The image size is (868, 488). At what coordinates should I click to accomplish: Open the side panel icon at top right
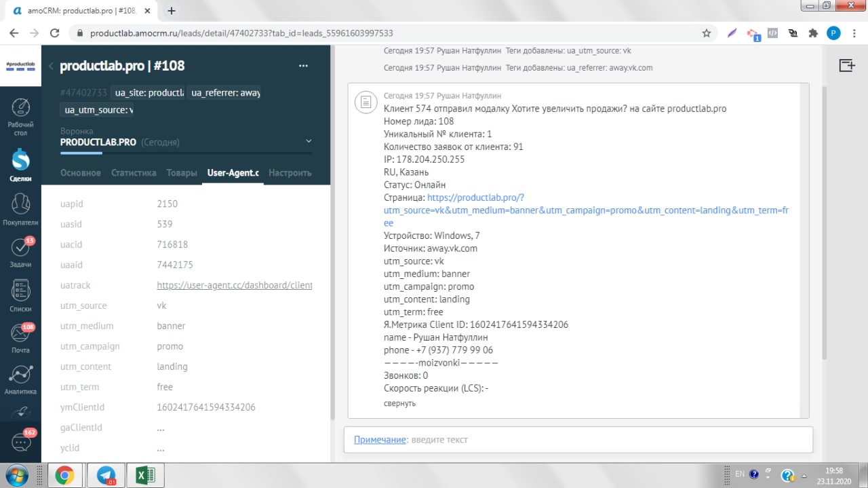846,65
